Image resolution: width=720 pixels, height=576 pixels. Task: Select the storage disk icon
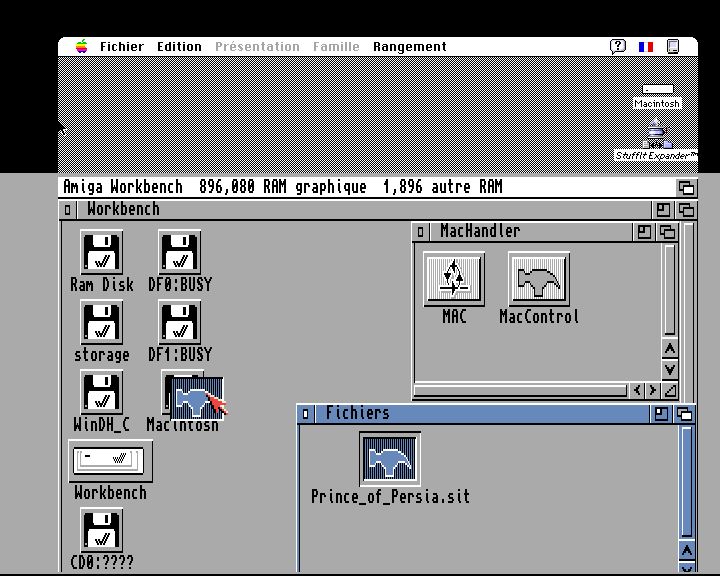[101, 322]
